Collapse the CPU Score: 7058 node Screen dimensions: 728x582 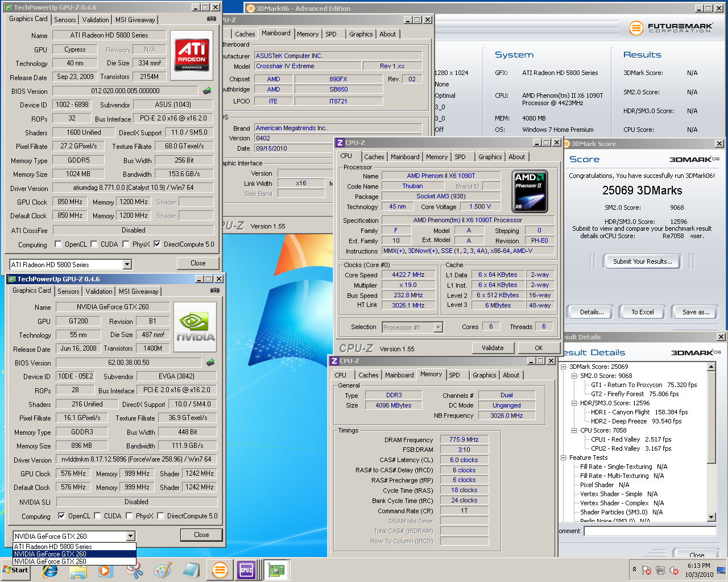(574, 430)
